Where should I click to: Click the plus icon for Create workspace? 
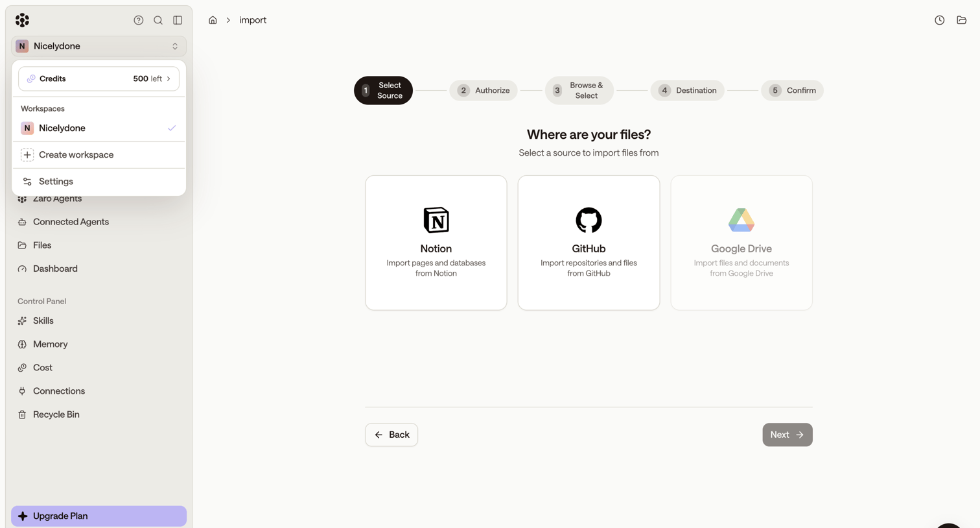tap(27, 155)
